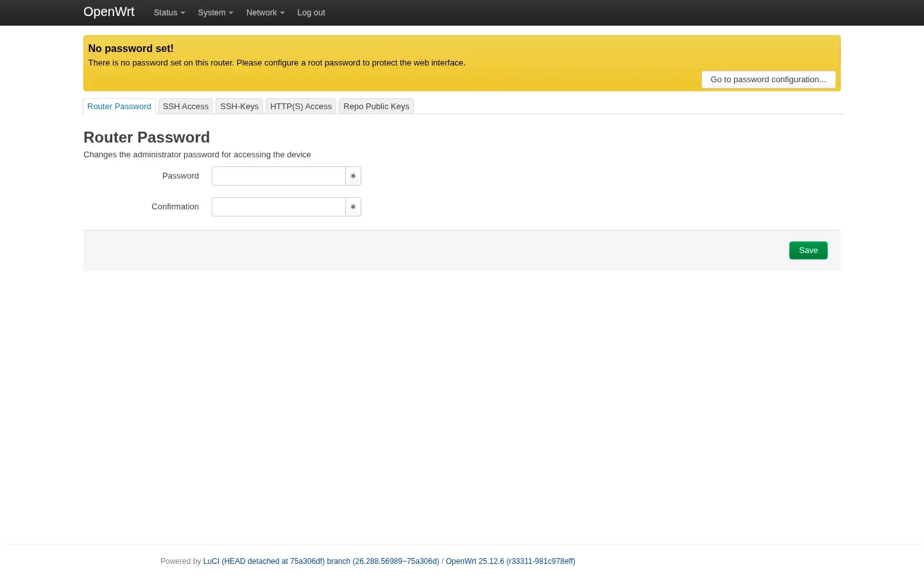This screenshot has width=924, height=578.
Task: Open the LuCI branch footer link
Action: point(321,561)
